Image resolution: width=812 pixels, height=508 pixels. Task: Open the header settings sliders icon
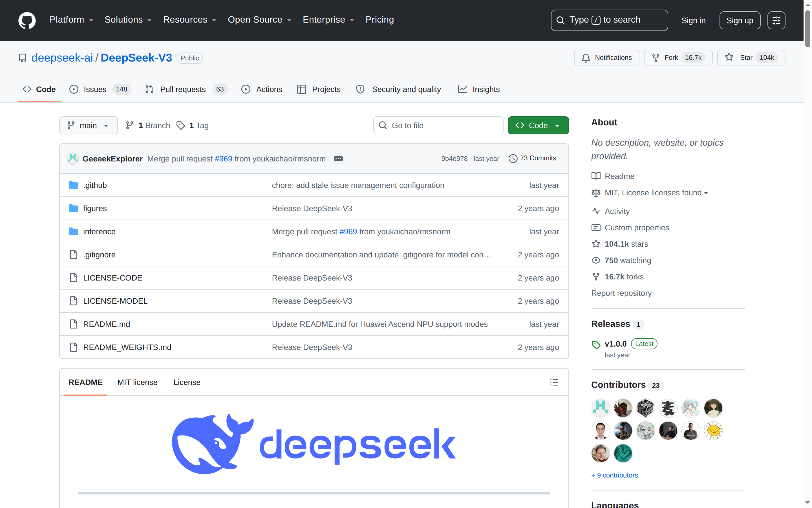click(776, 21)
